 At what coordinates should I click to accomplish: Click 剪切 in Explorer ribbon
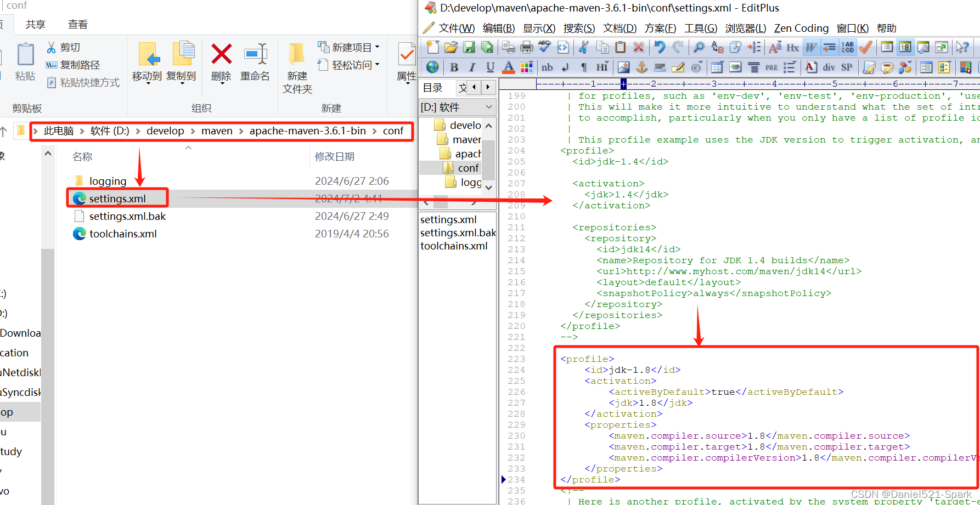64,47
